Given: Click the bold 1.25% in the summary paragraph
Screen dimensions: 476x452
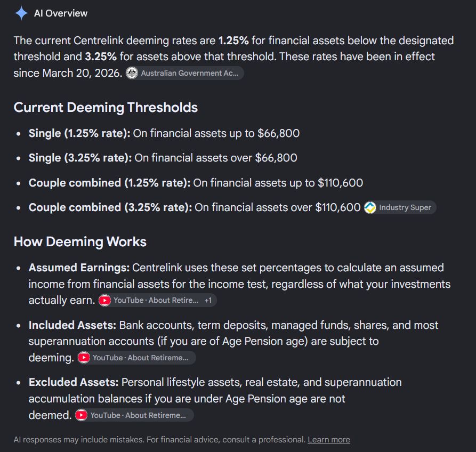Looking at the screenshot, I should (233, 41).
